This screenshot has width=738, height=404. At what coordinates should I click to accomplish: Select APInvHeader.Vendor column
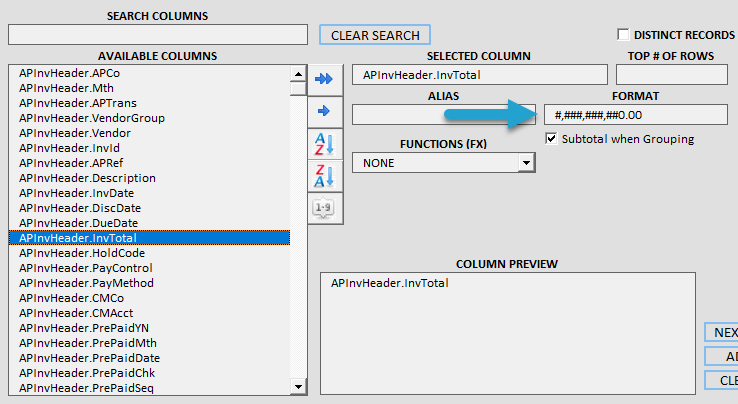(150, 133)
